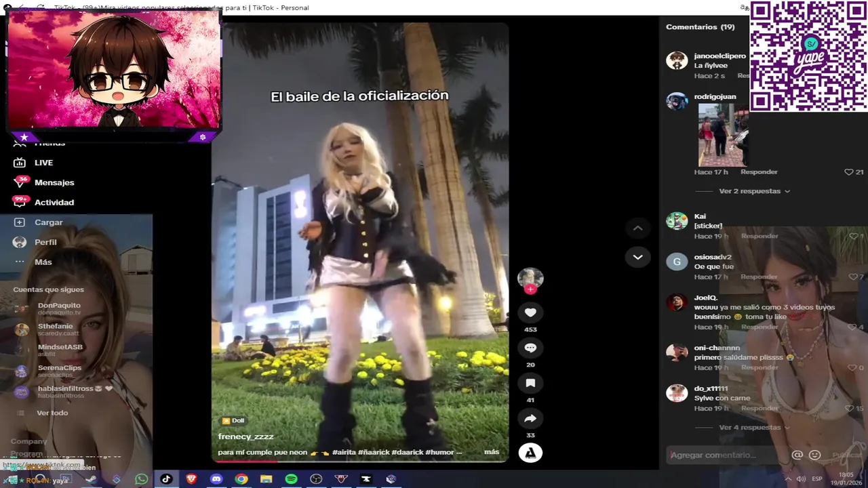This screenshot has width=868, height=488.
Task: Open SerenaClips followed account
Action: 60,371
